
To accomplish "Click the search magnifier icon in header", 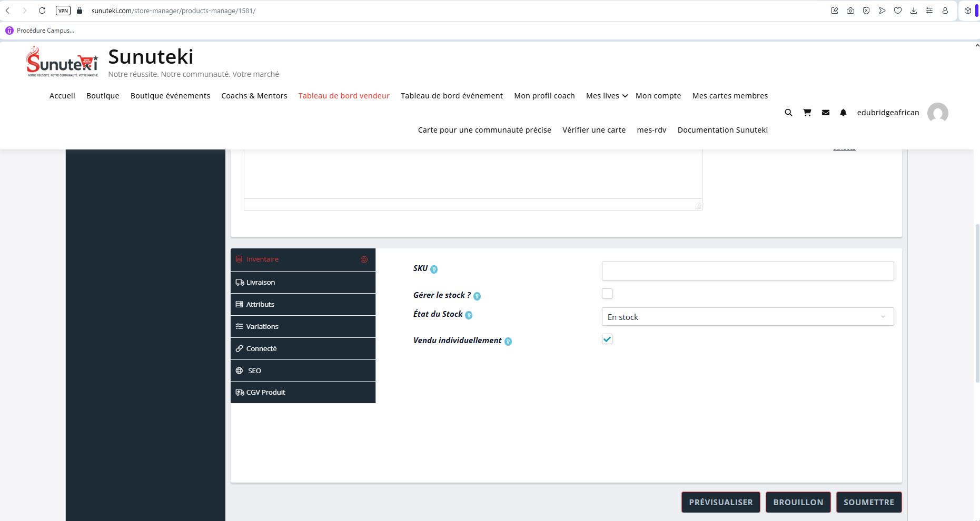I will pos(788,113).
